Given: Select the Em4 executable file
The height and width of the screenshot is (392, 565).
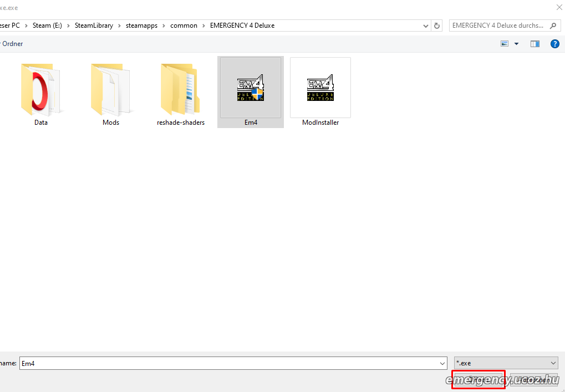Looking at the screenshot, I should [251, 92].
